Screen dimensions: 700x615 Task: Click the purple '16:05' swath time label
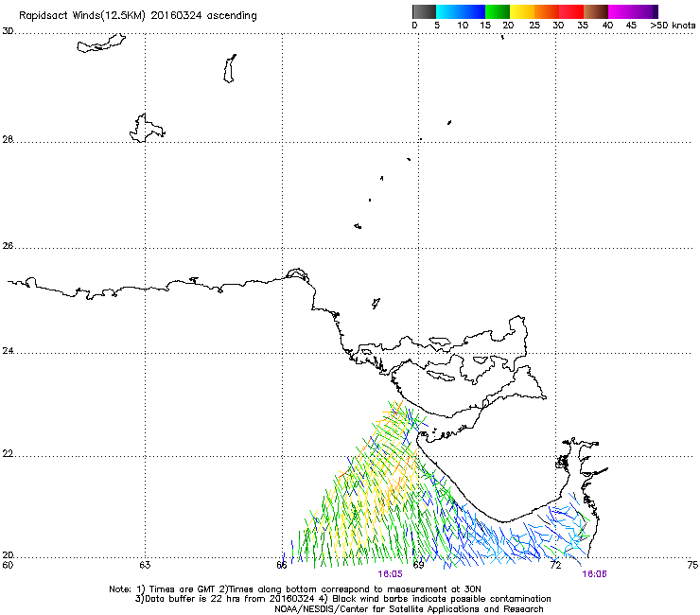point(390,574)
